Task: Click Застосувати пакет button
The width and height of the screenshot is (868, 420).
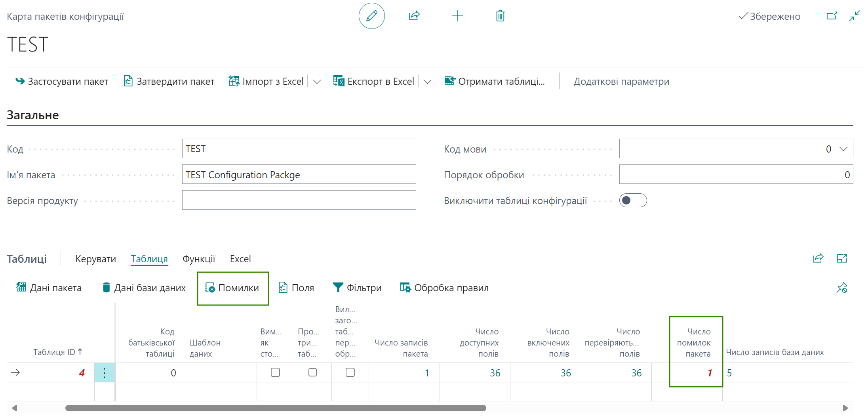Action: point(61,81)
